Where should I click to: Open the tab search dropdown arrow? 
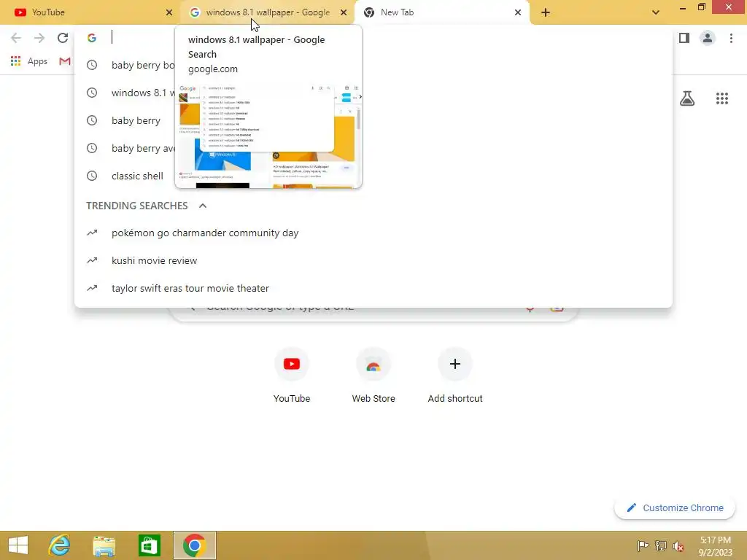tap(656, 12)
